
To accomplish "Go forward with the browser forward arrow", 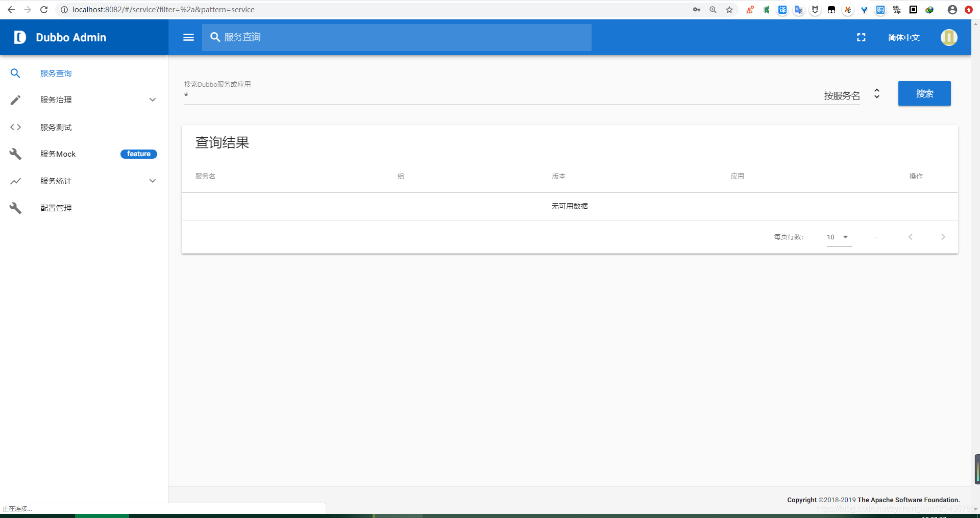I will pos(28,10).
